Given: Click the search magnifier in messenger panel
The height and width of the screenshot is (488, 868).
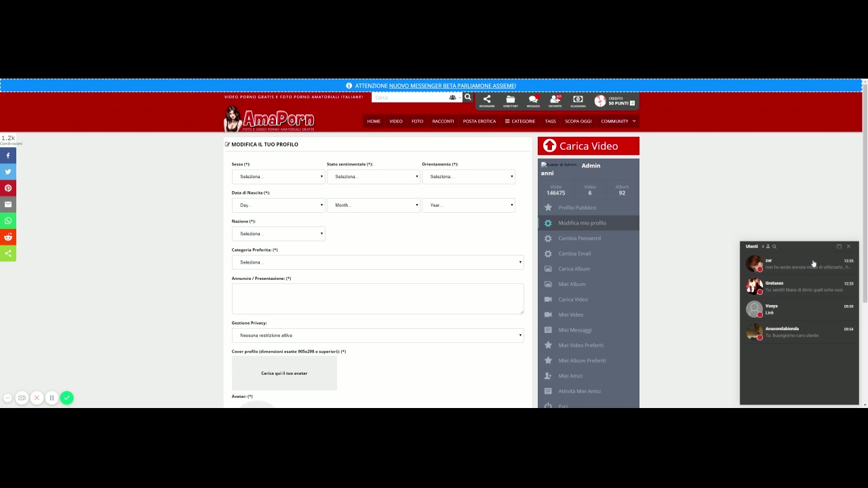Looking at the screenshot, I should point(774,247).
